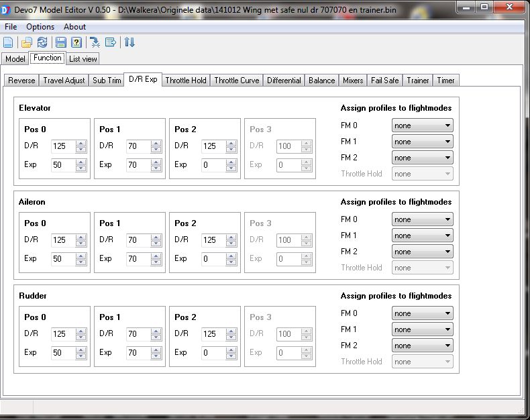Open the Travel Adjust tab
The height and width of the screenshot is (420, 530).
[x=64, y=81]
